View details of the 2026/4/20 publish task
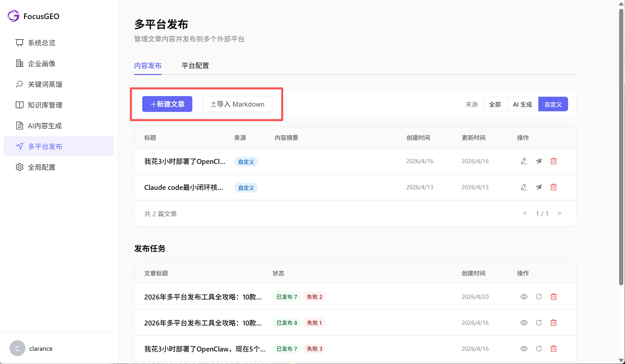The height and width of the screenshot is (364, 625). [524, 297]
